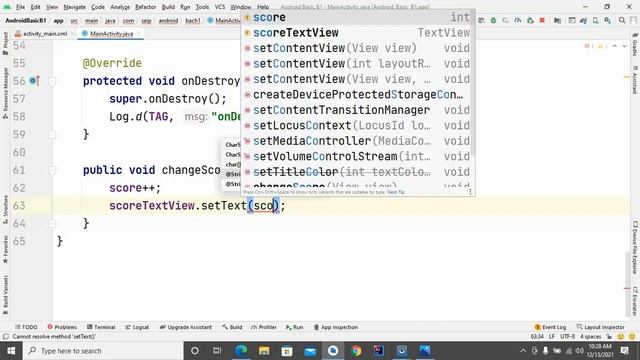Open the Project tool window
The height and width of the screenshot is (360, 640).
(x=5, y=43)
